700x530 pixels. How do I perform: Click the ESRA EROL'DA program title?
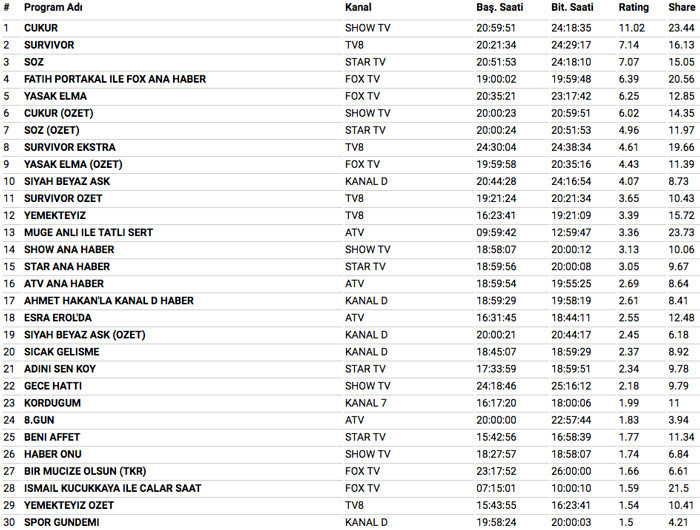coord(57,317)
